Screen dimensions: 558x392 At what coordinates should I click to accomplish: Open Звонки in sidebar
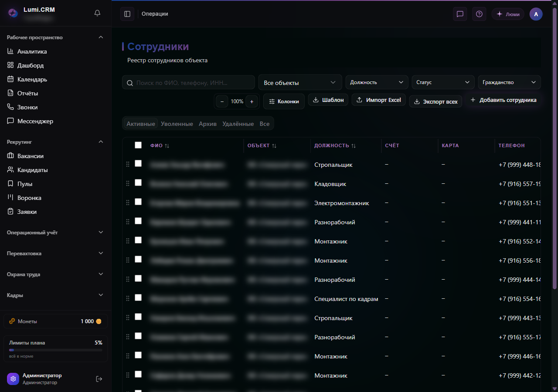pos(56,107)
